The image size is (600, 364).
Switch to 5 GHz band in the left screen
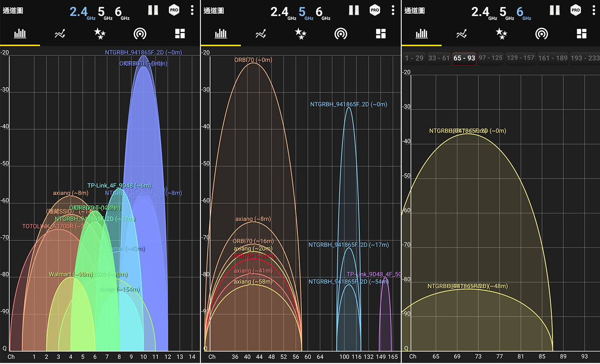point(105,12)
